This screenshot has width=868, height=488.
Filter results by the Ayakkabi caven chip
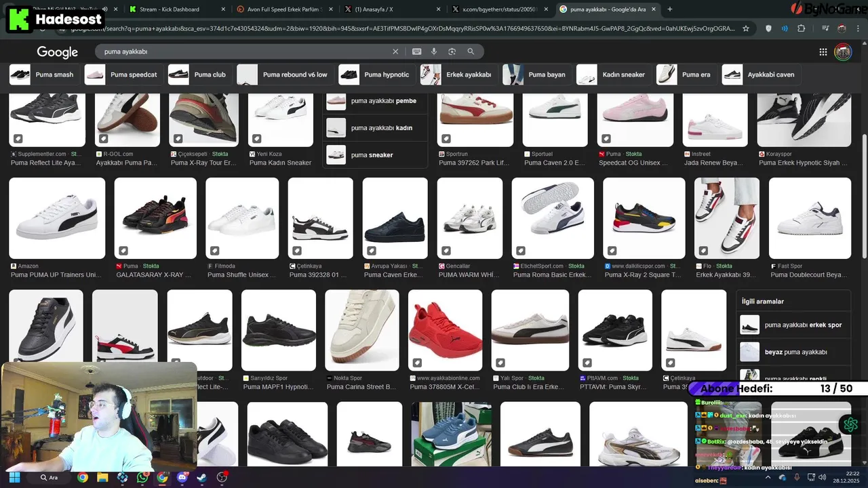coord(760,75)
